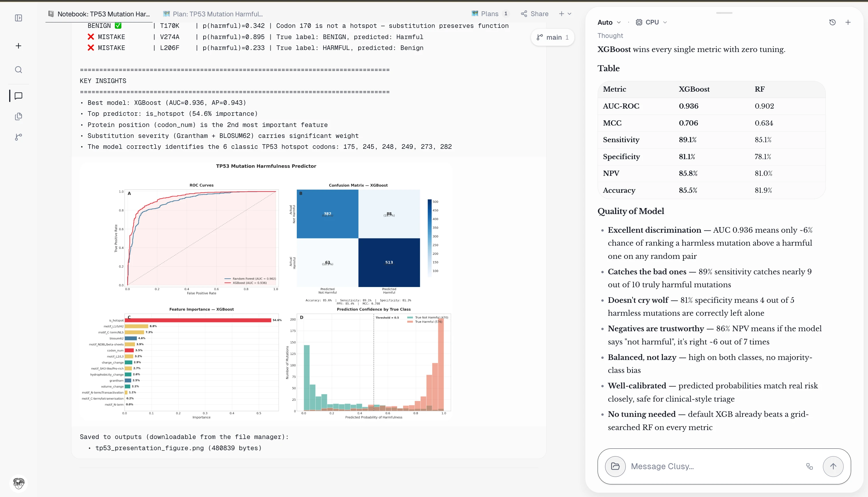Click the Sensitivity row label
Viewport: 868px width, 497px height.
[x=621, y=140]
